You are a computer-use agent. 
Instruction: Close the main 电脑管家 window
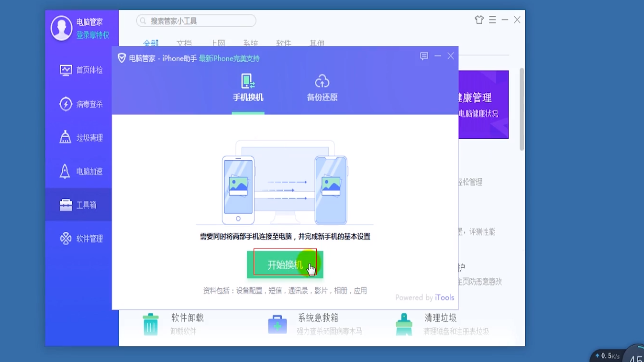click(x=517, y=20)
